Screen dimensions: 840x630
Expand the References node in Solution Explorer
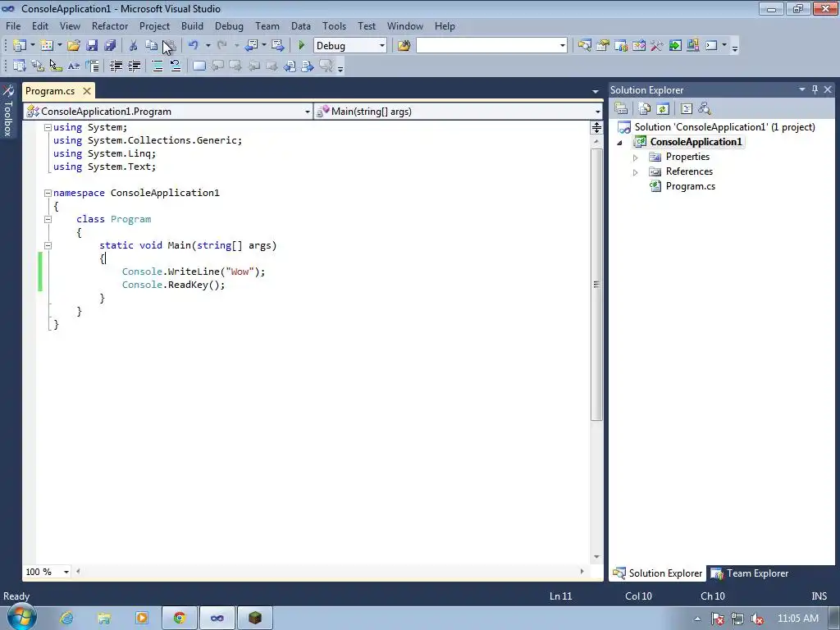636,172
